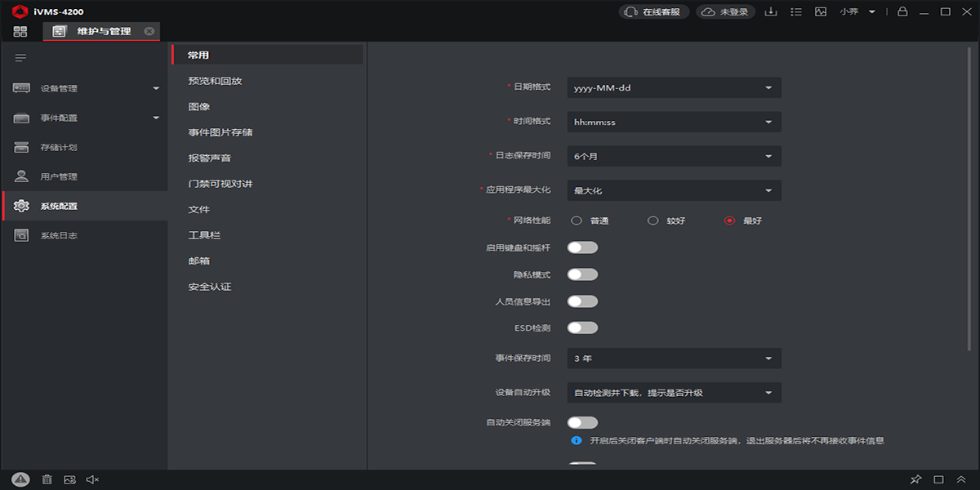Open the 时间格式 dropdown
The width and height of the screenshot is (980, 490).
675,122
